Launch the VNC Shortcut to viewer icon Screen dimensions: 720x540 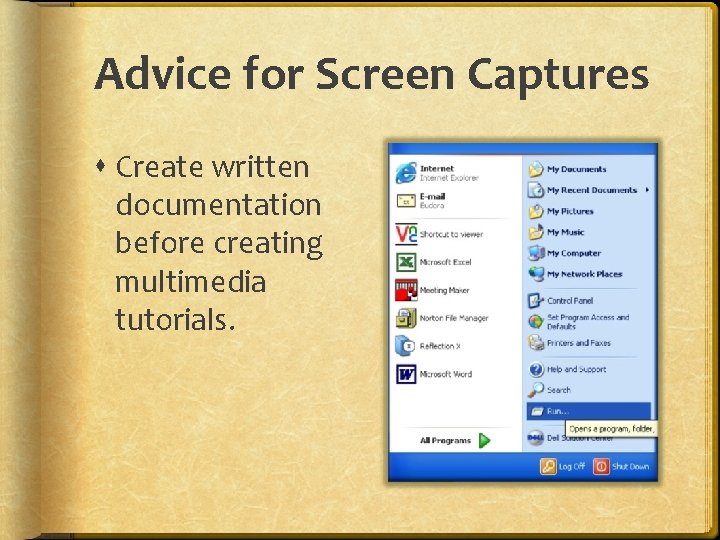coord(406,234)
